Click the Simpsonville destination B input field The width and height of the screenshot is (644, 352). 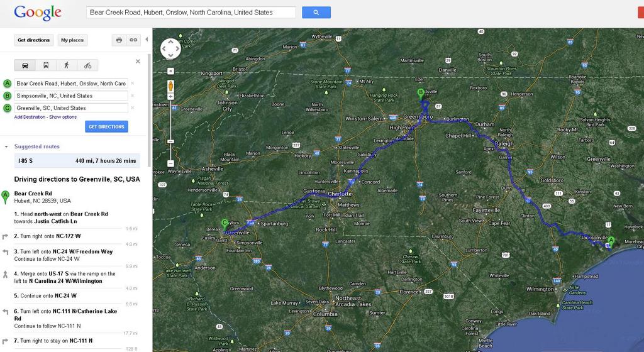pyautogui.click(x=72, y=96)
